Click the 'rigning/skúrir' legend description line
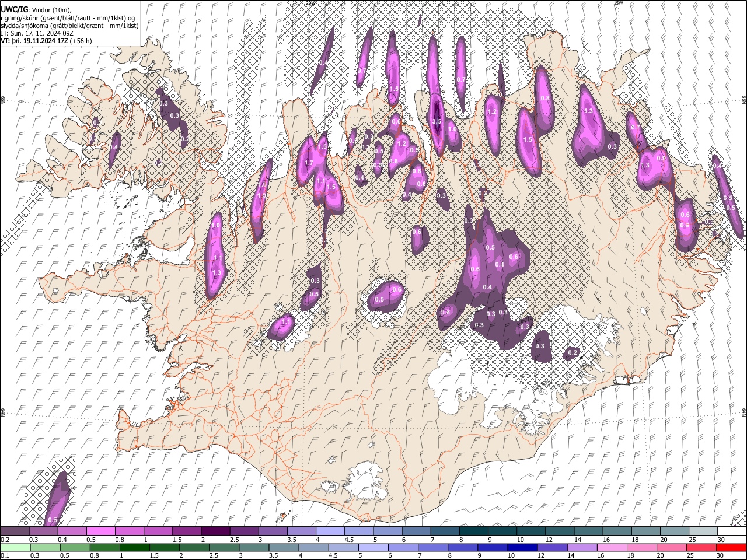 click(68, 17)
